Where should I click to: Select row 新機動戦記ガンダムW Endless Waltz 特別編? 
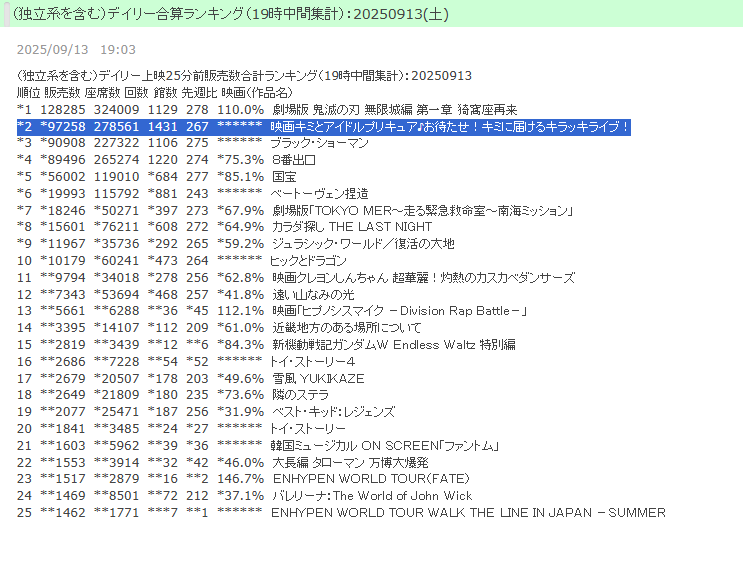[x=266, y=345]
